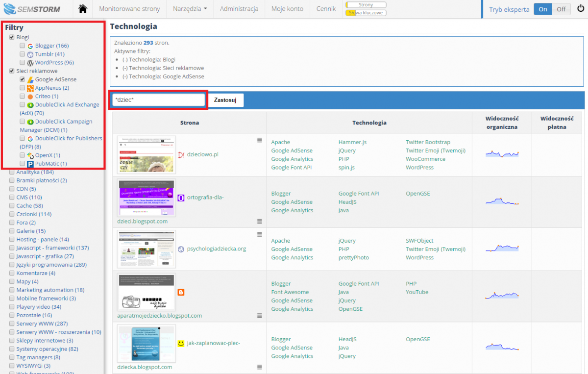The width and height of the screenshot is (588, 374).
Task: Click the psychologiadziecka.org globe favicon
Action: coord(181,249)
